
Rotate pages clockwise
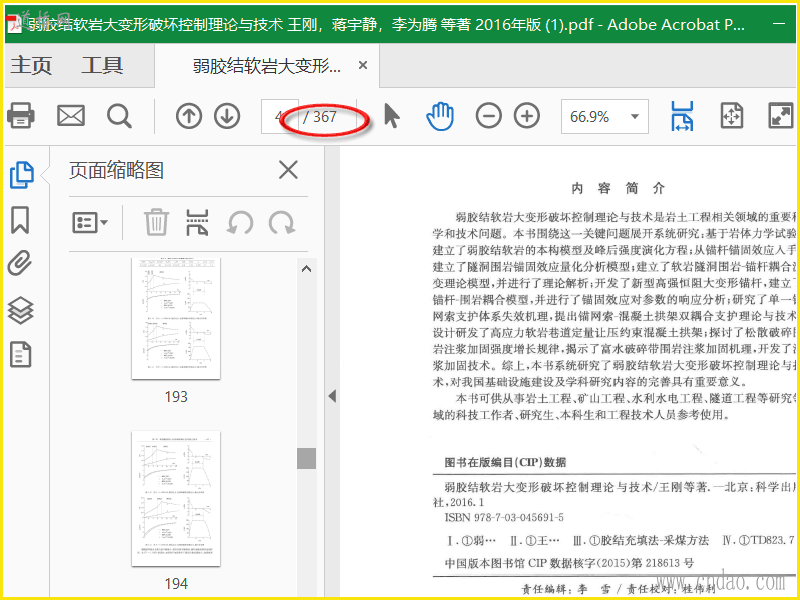[282, 223]
